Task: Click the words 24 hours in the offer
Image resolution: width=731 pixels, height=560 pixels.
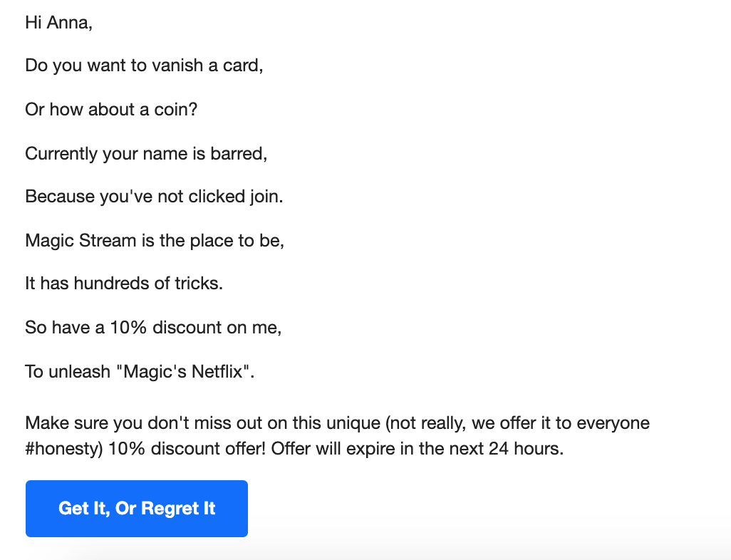Action: pyautogui.click(x=526, y=448)
